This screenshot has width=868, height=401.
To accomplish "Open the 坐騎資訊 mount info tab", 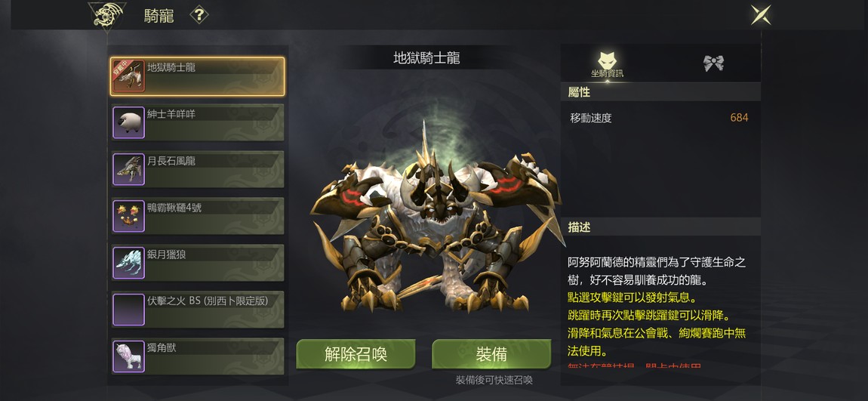I will [x=608, y=63].
